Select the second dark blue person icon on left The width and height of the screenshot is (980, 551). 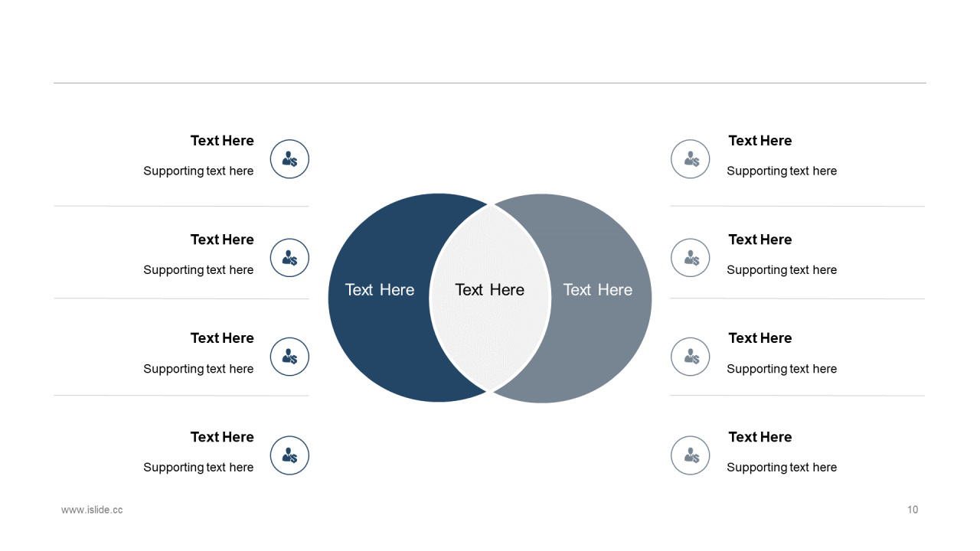point(289,258)
